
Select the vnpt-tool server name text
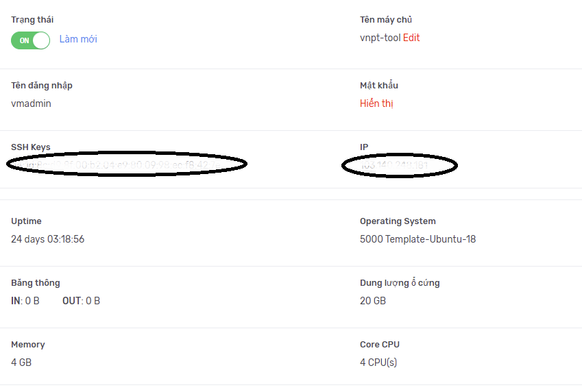(380, 38)
